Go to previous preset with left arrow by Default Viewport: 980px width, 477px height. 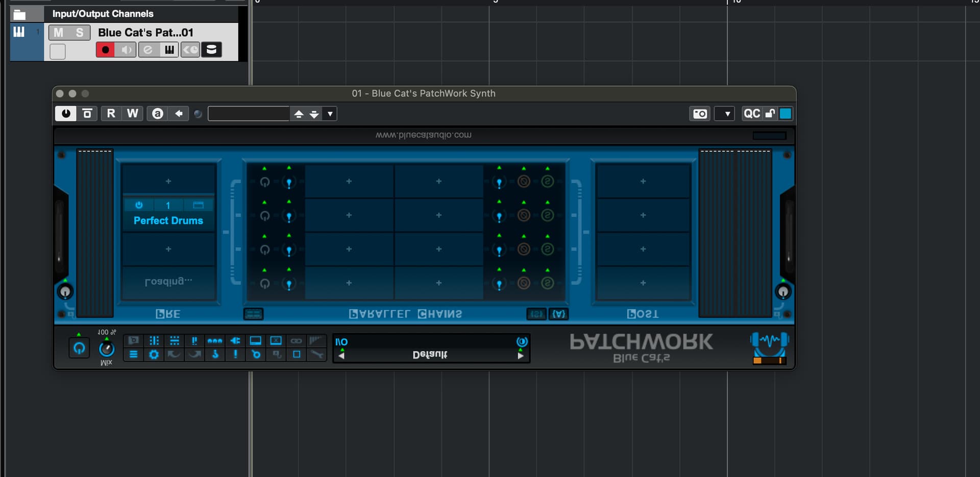pyautogui.click(x=341, y=356)
